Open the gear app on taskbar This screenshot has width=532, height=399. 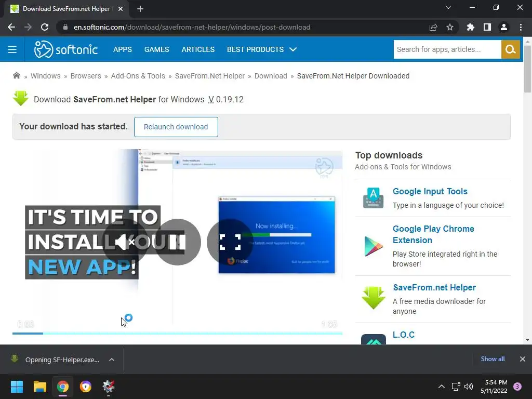(x=109, y=387)
